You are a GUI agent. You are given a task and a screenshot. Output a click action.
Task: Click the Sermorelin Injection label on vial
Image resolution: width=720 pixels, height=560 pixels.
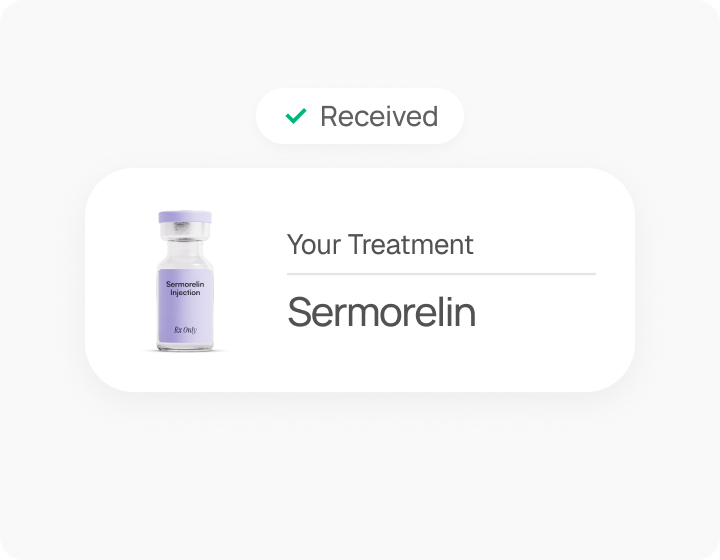click(185, 288)
